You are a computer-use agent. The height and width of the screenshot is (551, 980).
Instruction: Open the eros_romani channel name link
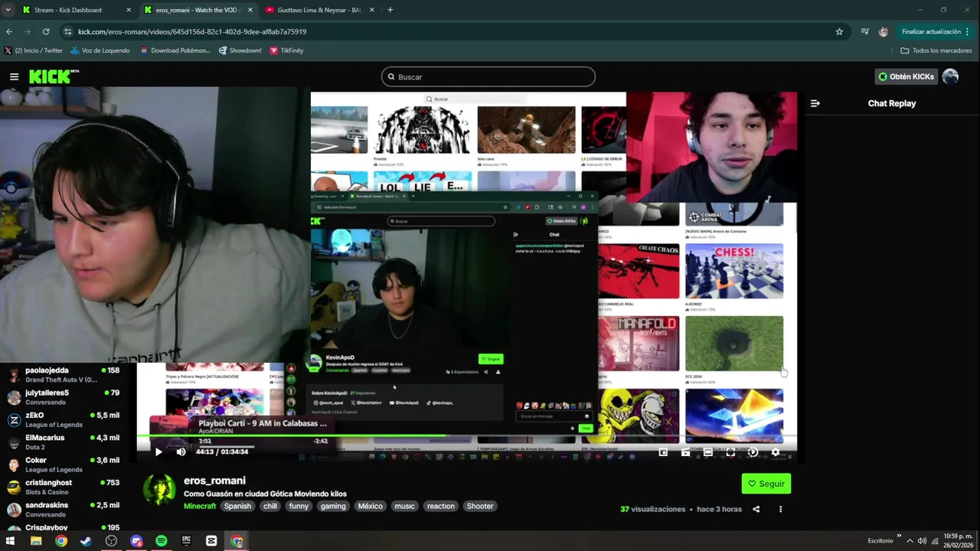pos(214,481)
